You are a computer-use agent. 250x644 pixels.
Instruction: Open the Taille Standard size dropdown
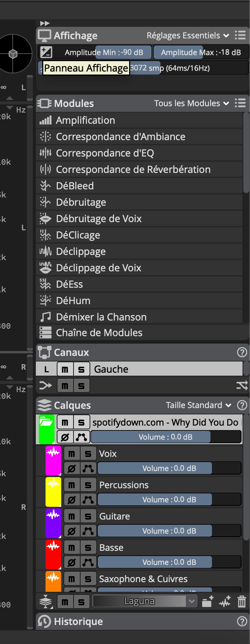pyautogui.click(x=199, y=405)
